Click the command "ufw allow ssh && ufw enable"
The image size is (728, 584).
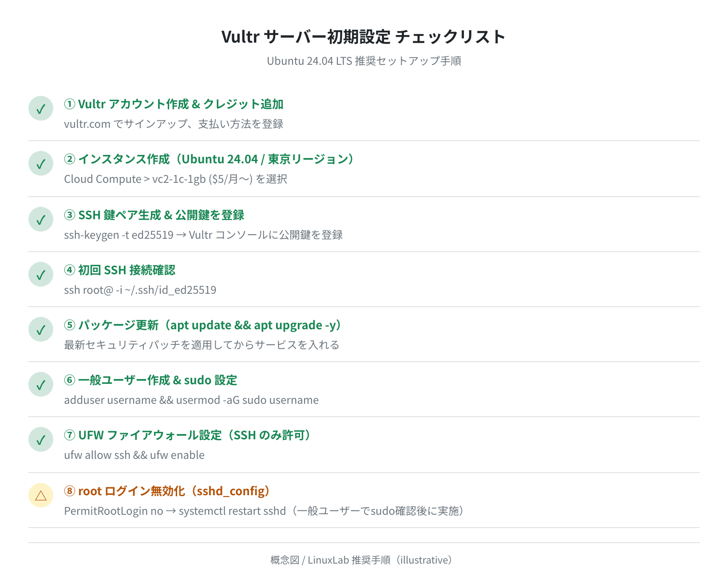point(135,455)
